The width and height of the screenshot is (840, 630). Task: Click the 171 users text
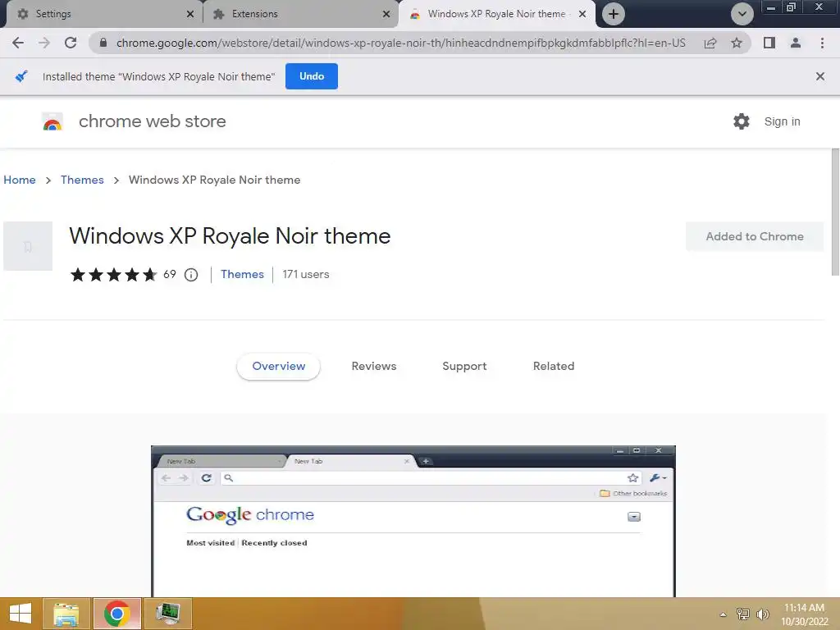point(306,274)
